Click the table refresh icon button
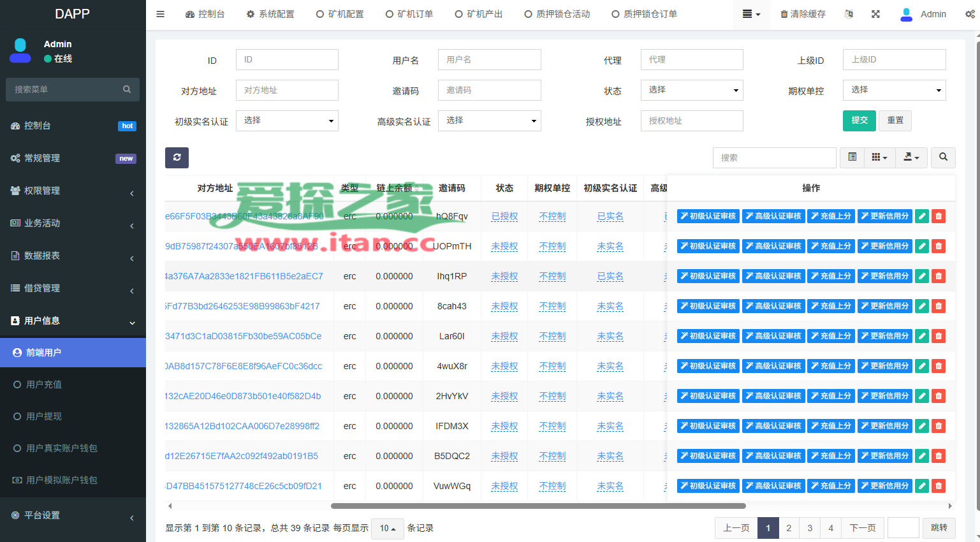This screenshot has width=980, height=542. click(177, 157)
